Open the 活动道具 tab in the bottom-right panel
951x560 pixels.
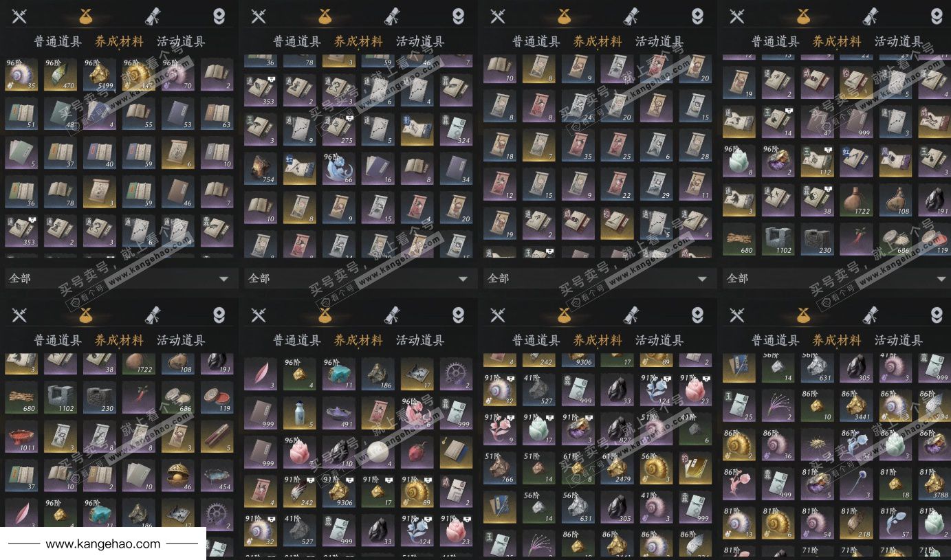point(899,340)
